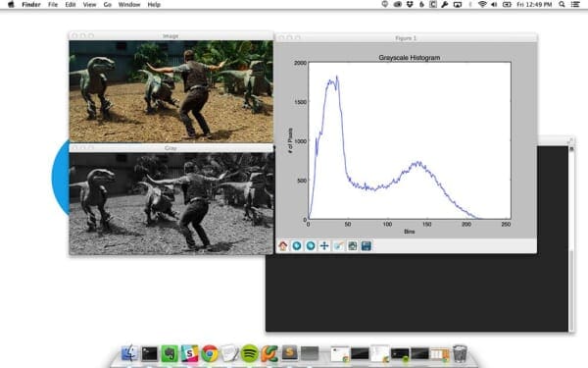Click the dark terminal window behind Figure 1
Image resolution: width=588 pixels, height=368 pixels.
pyautogui.click(x=416, y=292)
